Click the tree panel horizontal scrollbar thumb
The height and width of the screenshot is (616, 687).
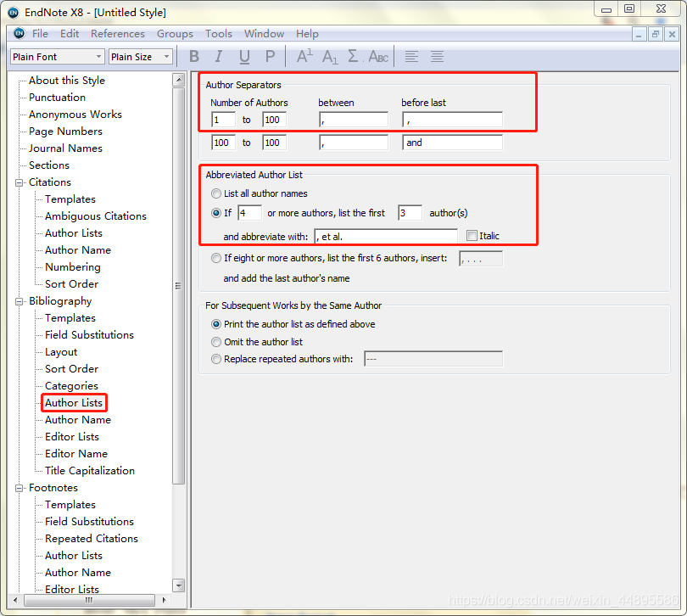pyautogui.click(x=89, y=600)
